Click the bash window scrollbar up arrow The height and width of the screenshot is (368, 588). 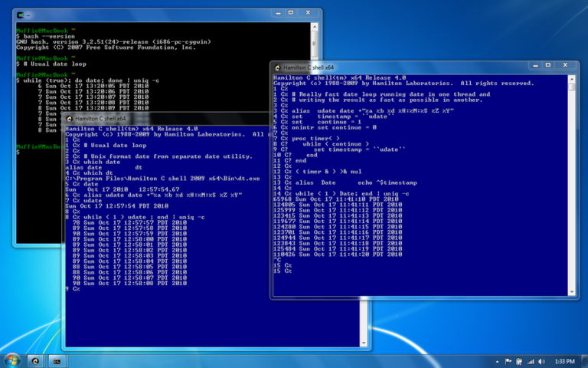[315, 27]
